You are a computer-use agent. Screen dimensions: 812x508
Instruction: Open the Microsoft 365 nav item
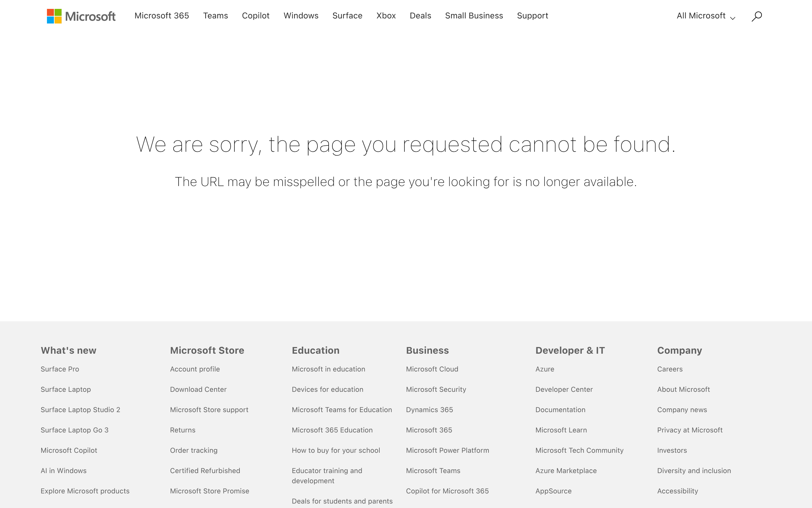pyautogui.click(x=162, y=16)
